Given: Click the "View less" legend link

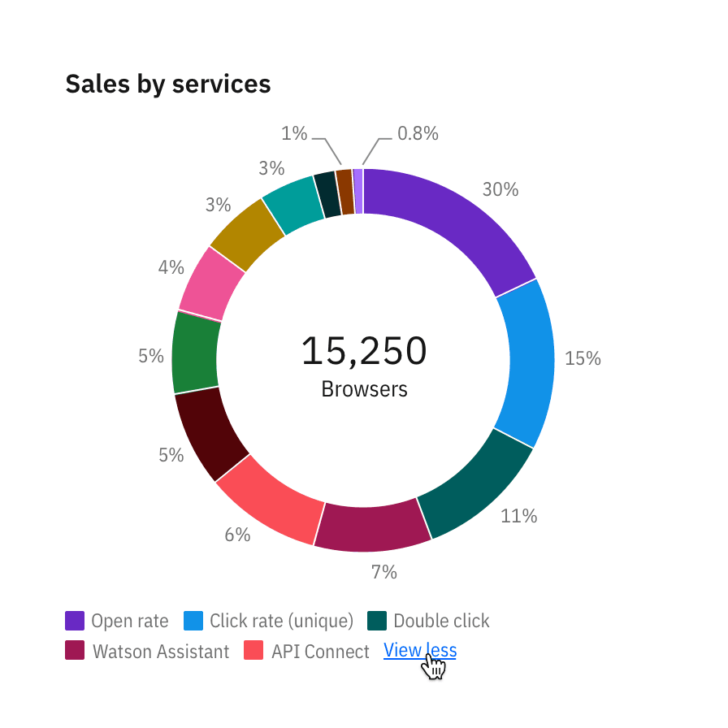Looking at the screenshot, I should (419, 651).
